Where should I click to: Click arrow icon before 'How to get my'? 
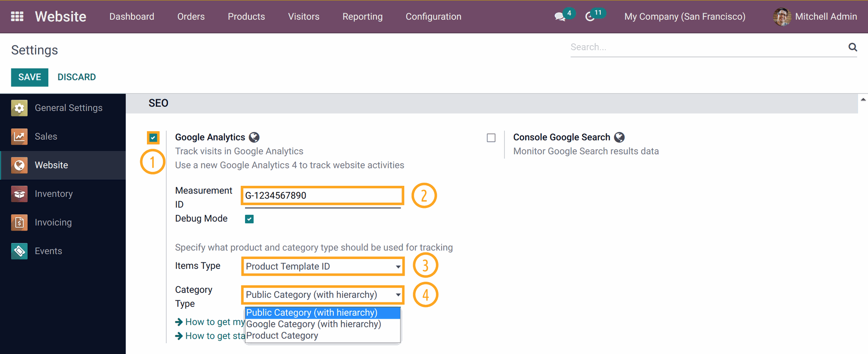[x=179, y=322]
